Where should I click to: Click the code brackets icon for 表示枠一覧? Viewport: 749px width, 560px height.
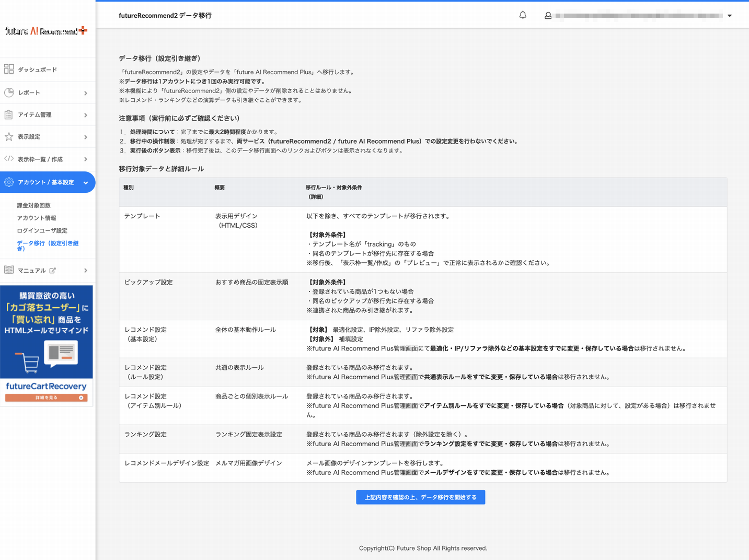(9, 159)
